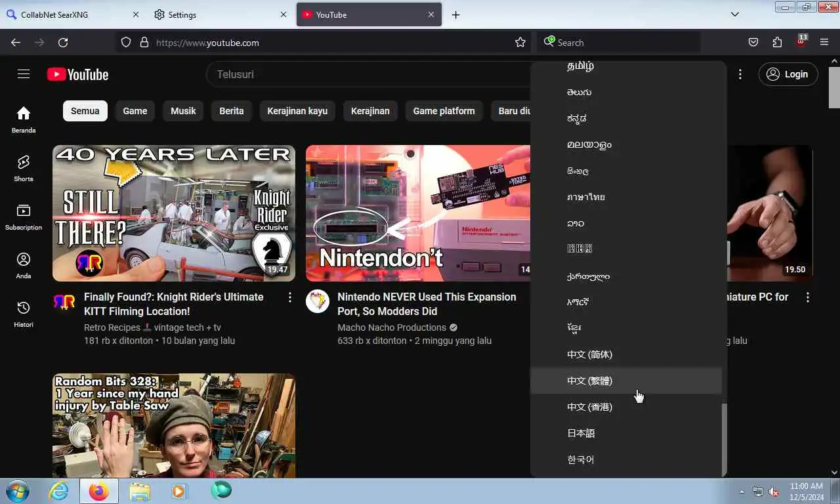Click the YouTube logo

coord(77,74)
